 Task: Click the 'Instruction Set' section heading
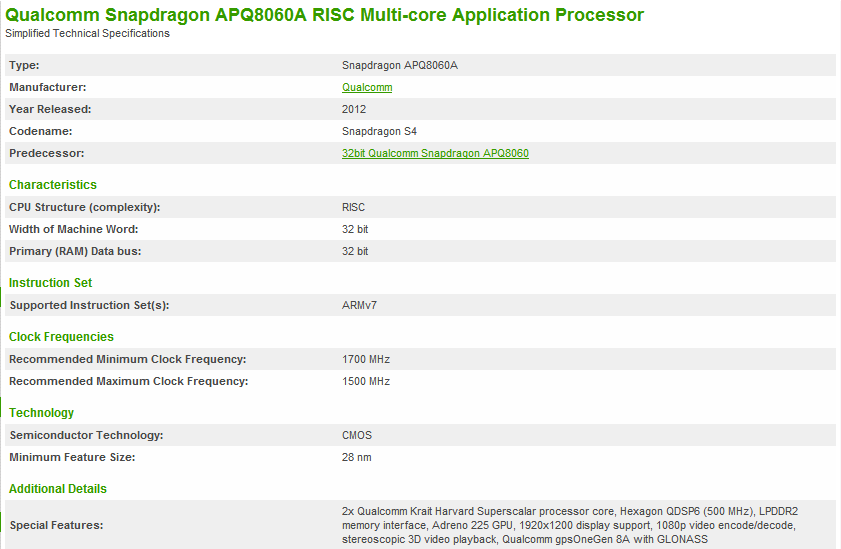pyautogui.click(x=50, y=283)
